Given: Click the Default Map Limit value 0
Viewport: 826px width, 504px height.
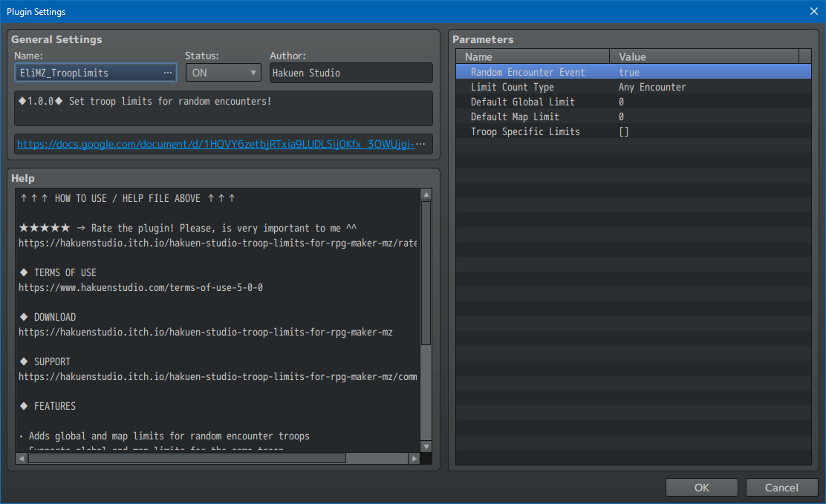Looking at the screenshot, I should [x=621, y=117].
